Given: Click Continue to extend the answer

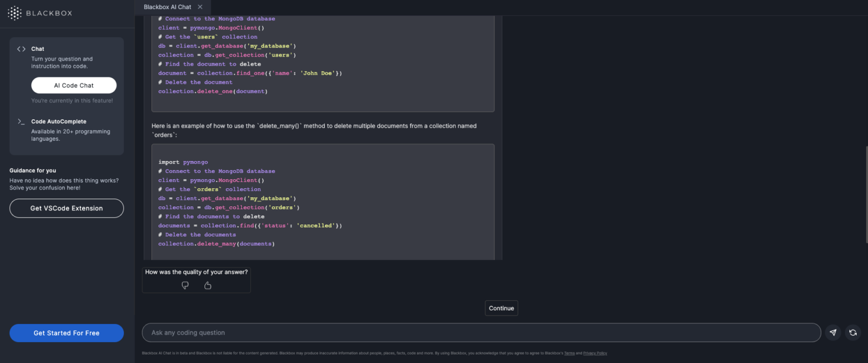Looking at the screenshot, I should tap(501, 308).
